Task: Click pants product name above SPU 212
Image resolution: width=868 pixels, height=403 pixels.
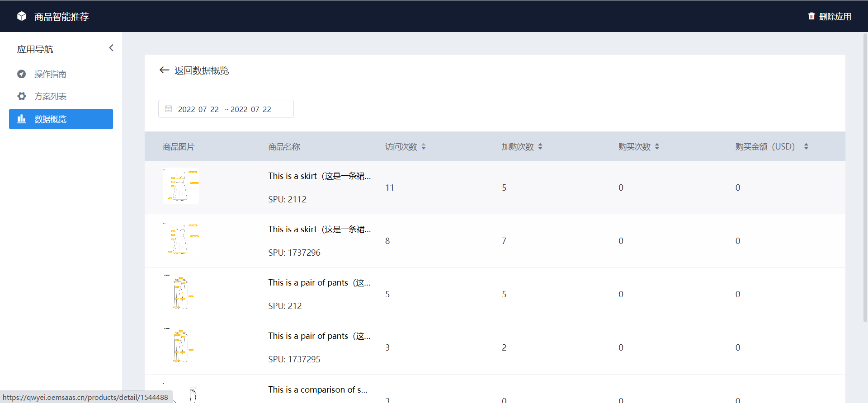Action: click(319, 282)
